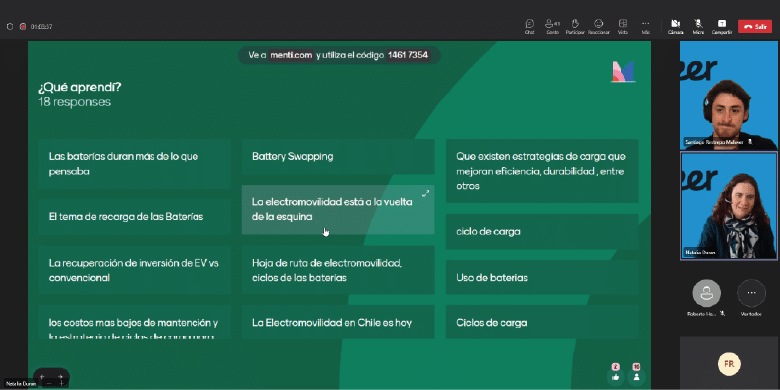Click the '18 responses' count

(x=75, y=102)
